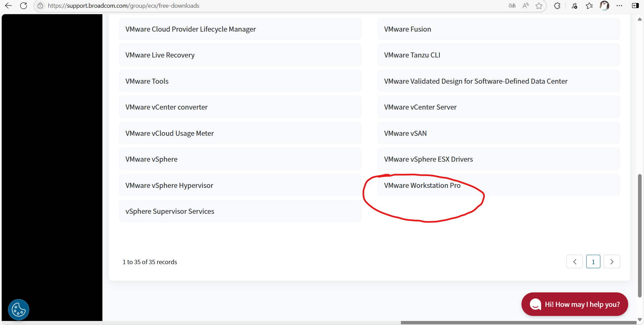This screenshot has width=644, height=325.
Task: Open the chat help bubble icon
Action: (x=535, y=304)
